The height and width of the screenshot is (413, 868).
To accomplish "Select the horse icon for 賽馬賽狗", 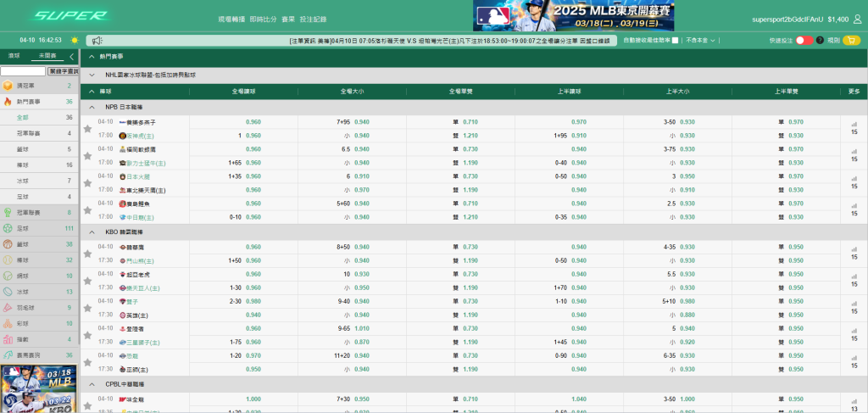I will [8, 354].
